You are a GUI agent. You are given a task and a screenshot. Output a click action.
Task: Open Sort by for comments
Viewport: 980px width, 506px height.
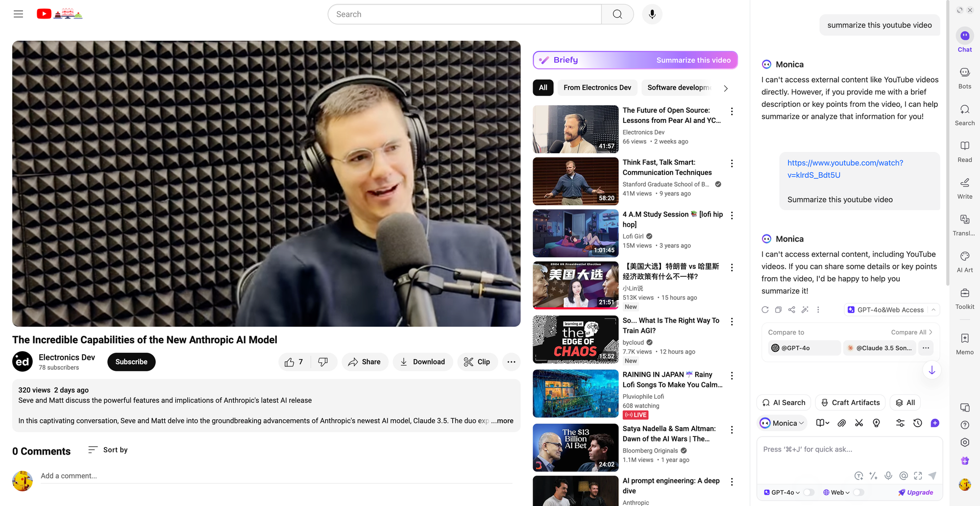[x=108, y=450]
